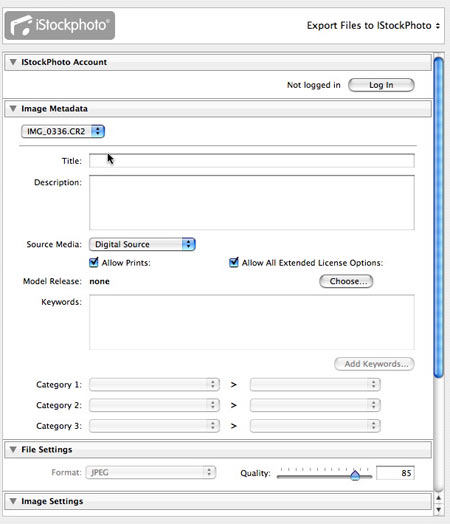Click the Not logged in status text
This screenshot has width=450, height=524.
[314, 85]
